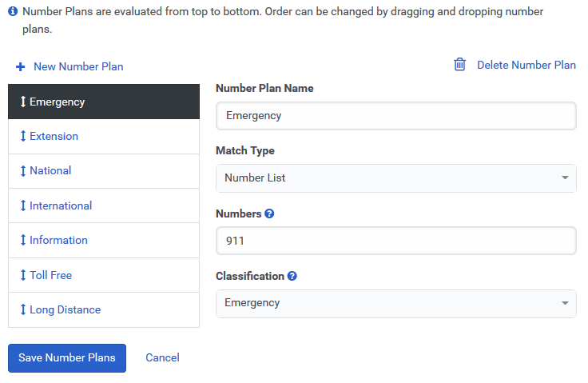Select the Information number plan
Viewport: 588px width, 383px height.
58,240
